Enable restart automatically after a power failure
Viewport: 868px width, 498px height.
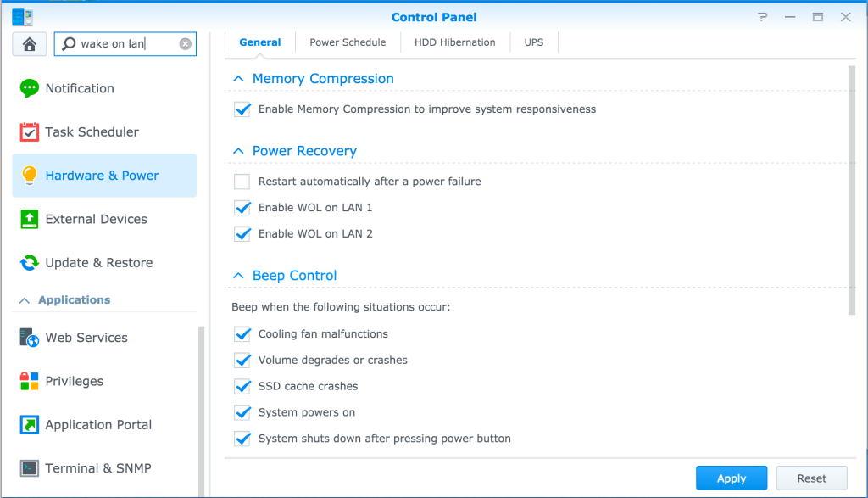242,182
